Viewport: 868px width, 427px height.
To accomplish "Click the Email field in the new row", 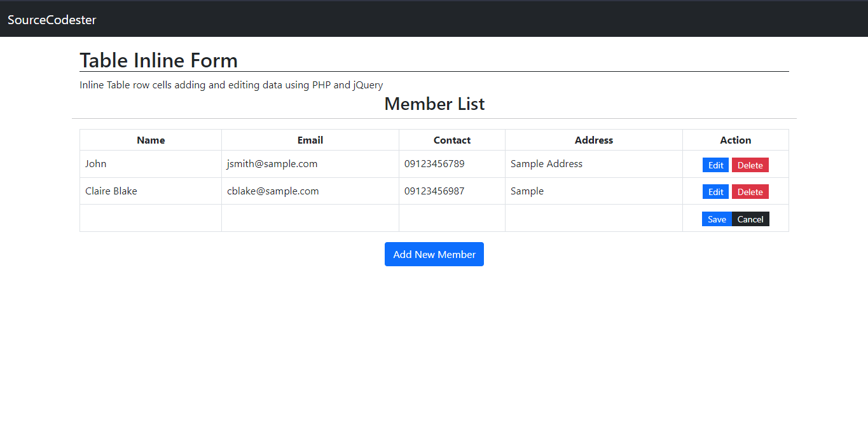I will (310, 217).
